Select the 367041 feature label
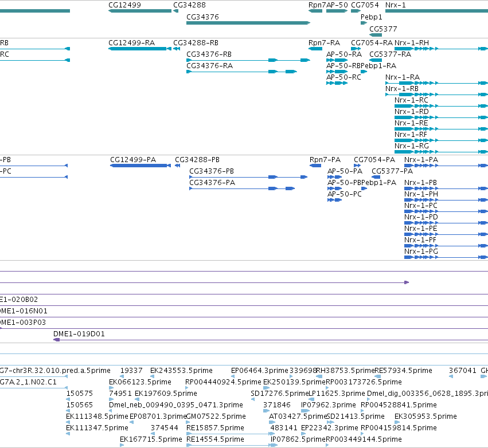 click(x=462, y=371)
